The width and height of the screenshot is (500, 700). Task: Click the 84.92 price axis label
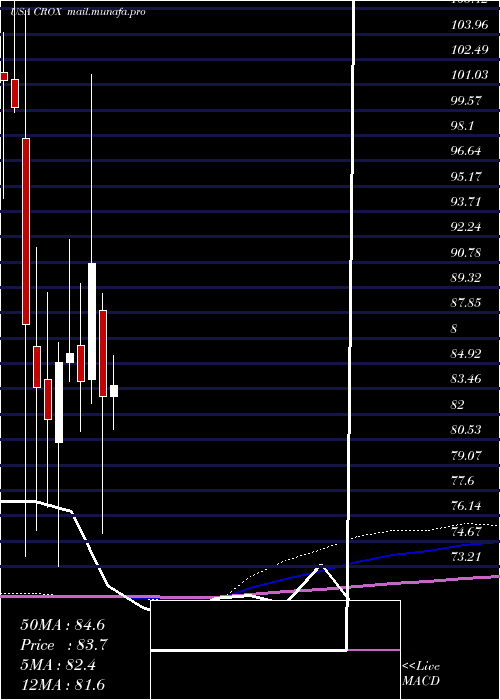pyautogui.click(x=467, y=354)
